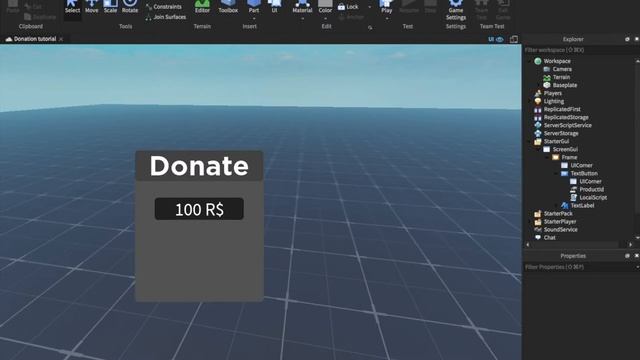640x360 pixels.
Task: Click the Donate title label
Action: [x=199, y=166]
